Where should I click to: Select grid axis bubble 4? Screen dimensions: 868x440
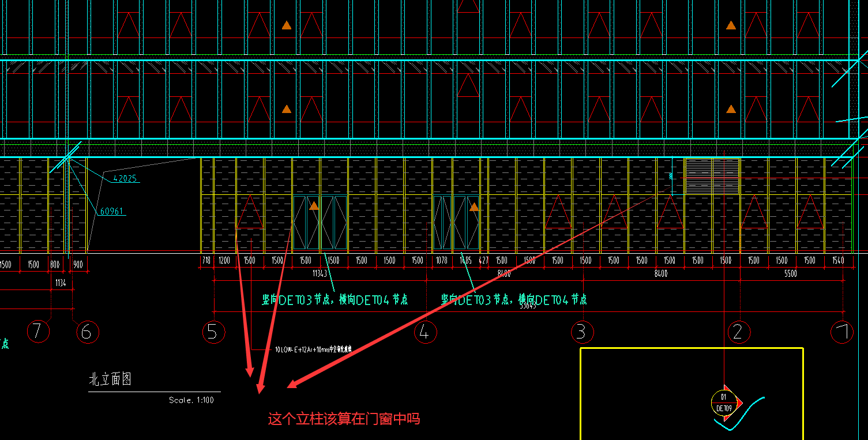[425, 332]
